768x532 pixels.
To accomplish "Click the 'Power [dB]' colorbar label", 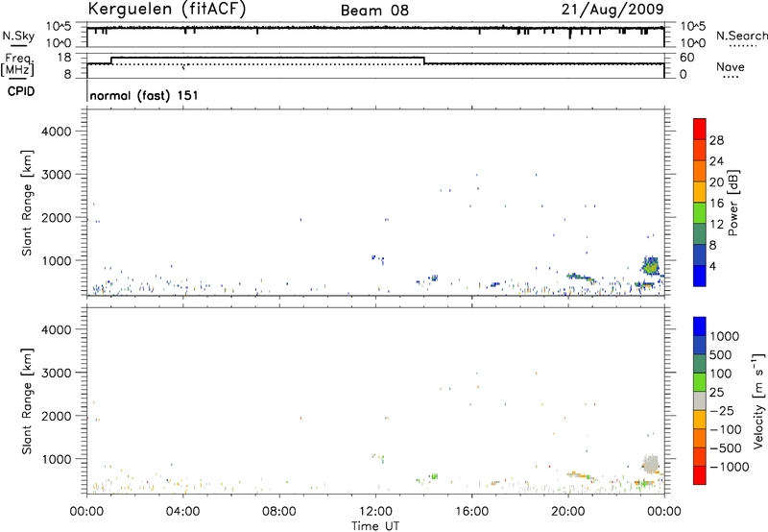I will pos(732,203).
